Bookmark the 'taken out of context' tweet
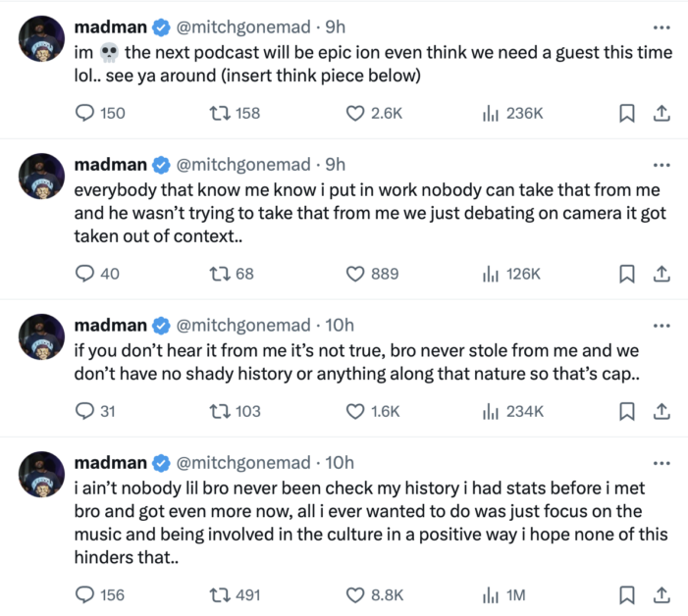Image resolution: width=688 pixels, height=616 pixels. tap(626, 274)
